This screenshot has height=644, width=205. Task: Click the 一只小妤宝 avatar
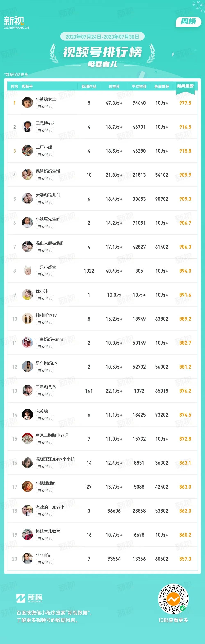coord(27,271)
